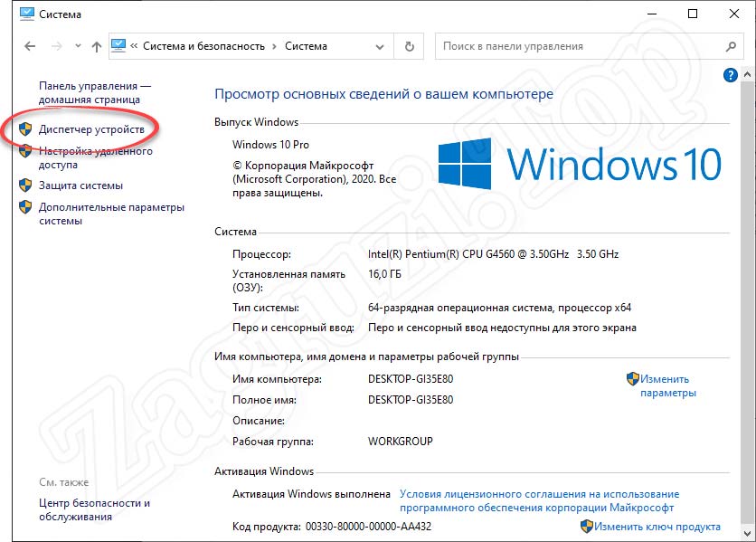Navigate to Система и безопасность breadcrumb
The image size is (756, 542).
[203, 46]
